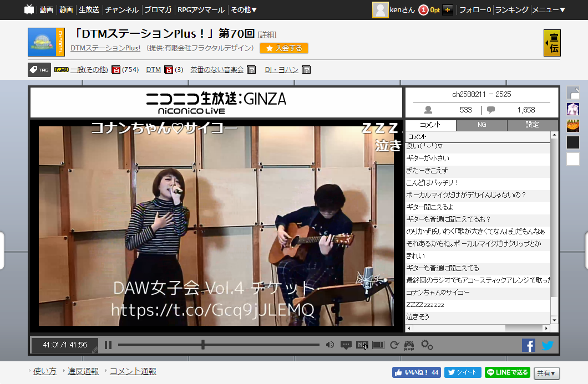Click the niconico TV logo icon
Screen dimensions: 588x384
29,9
